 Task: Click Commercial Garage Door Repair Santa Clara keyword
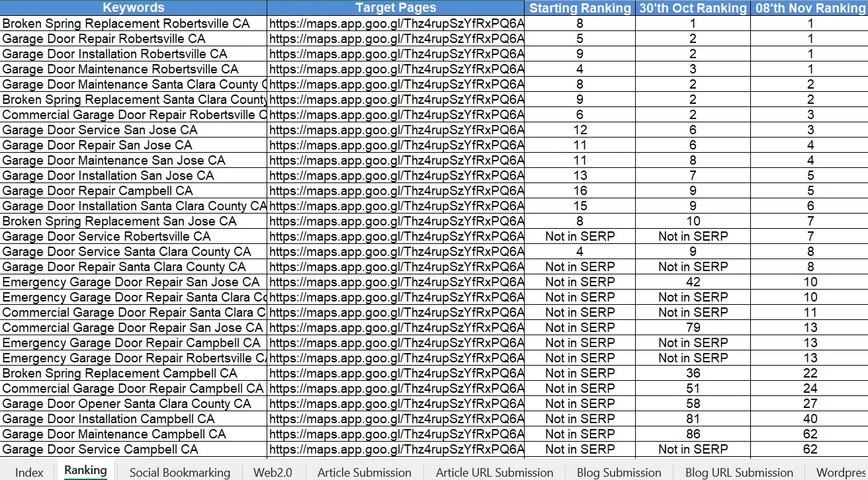(x=134, y=312)
